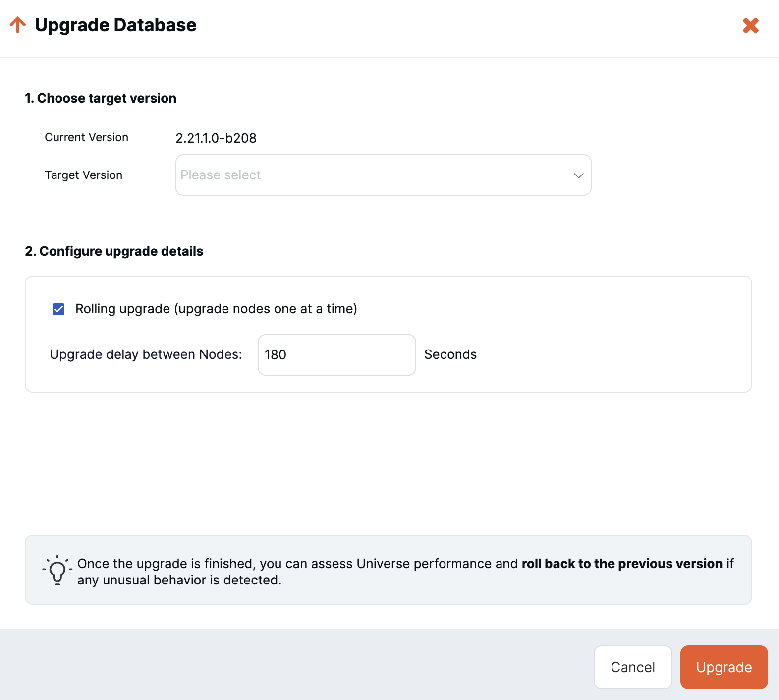779x700 pixels.
Task: Click the Current Version value 2.21.1.0-b208
Action: coord(216,138)
